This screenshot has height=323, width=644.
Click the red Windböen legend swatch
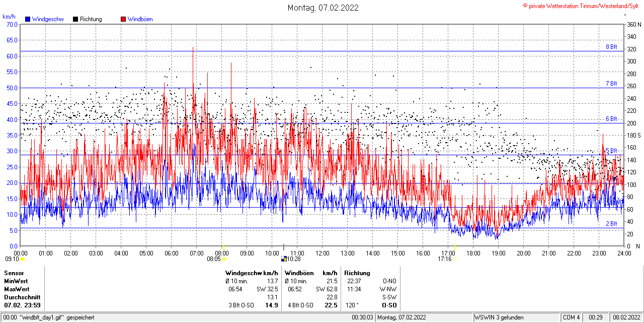pyautogui.click(x=123, y=19)
